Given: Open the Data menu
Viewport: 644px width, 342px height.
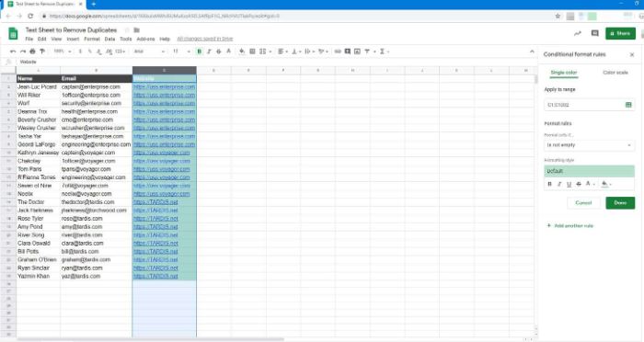Looking at the screenshot, I should 109,39.
